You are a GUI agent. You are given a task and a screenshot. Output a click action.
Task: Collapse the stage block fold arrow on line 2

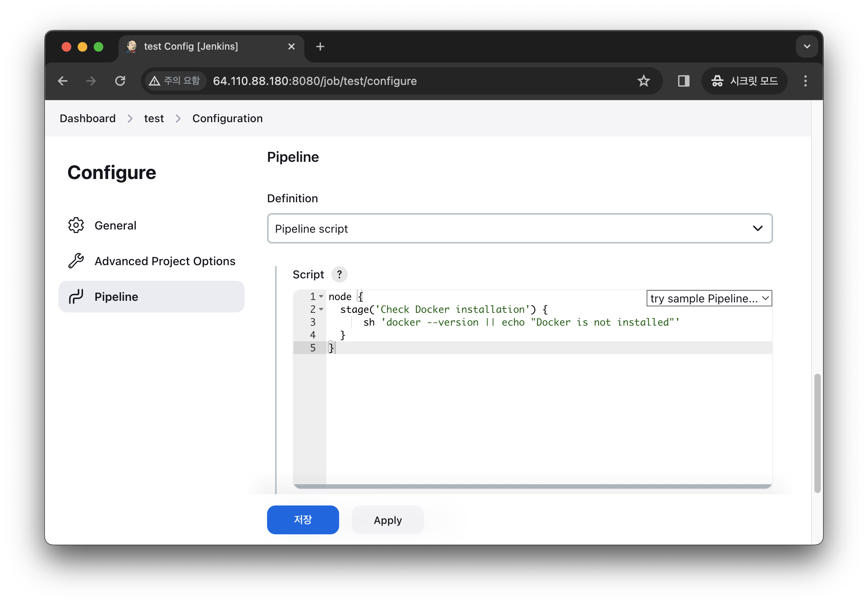tap(321, 309)
